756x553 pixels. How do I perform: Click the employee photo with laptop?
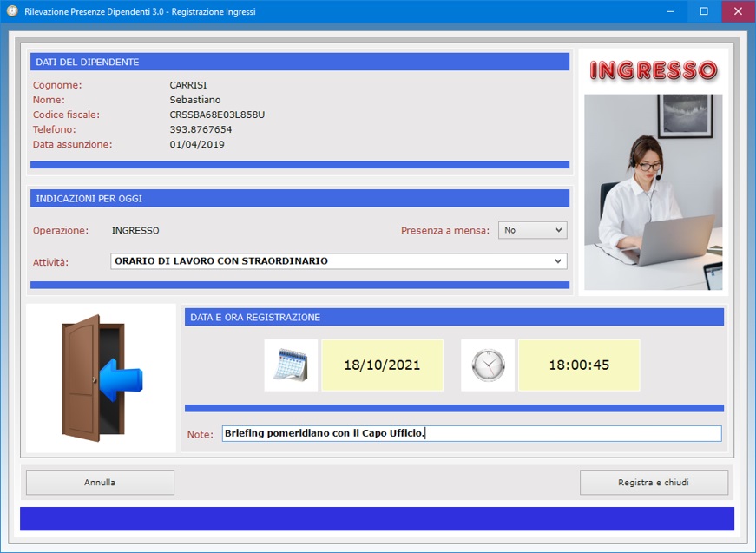click(653, 192)
